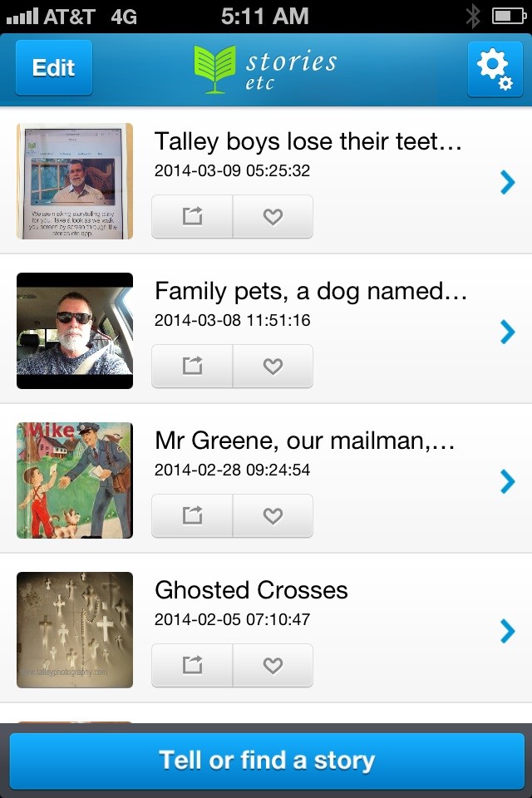Tap Tell or find a story
Viewport: 532px width, 798px height.
pyautogui.click(x=266, y=760)
